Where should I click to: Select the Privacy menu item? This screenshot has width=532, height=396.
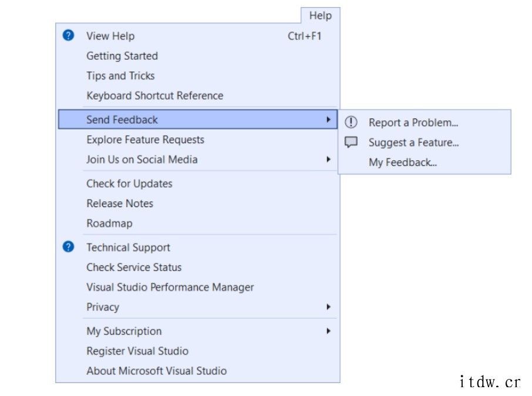coord(198,307)
